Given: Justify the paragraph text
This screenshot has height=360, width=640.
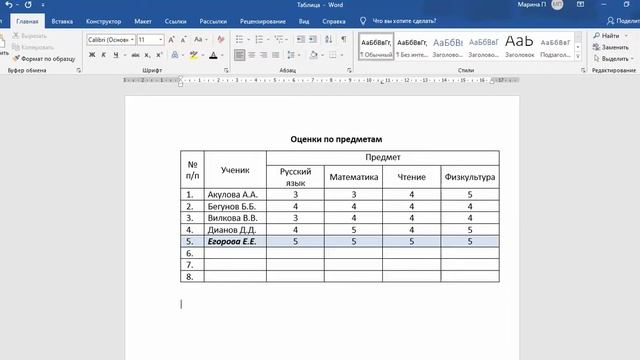Looking at the screenshot, I should pyautogui.click(x=276, y=55).
